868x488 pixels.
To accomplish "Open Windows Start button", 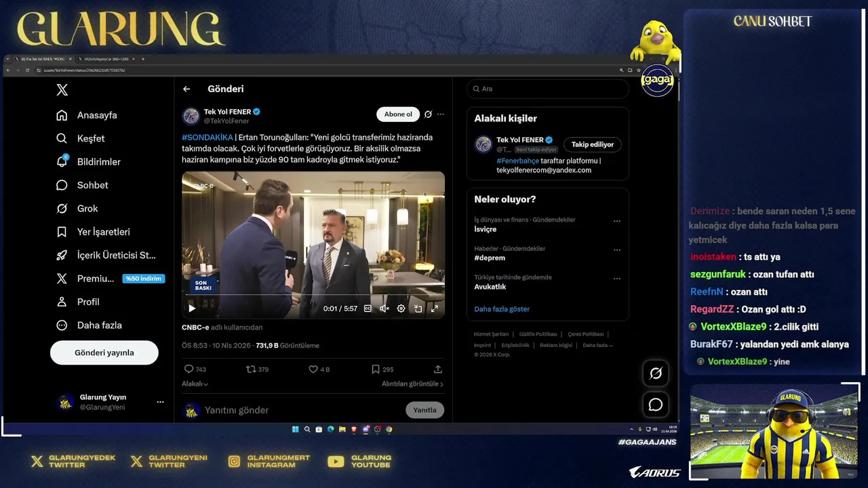I will point(295,429).
